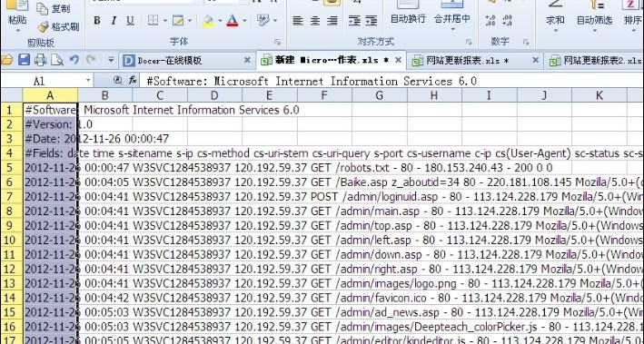Screen dimensions: 644x344
Task: Open the dropdown beside the eraser icon
Action: pos(275,21)
